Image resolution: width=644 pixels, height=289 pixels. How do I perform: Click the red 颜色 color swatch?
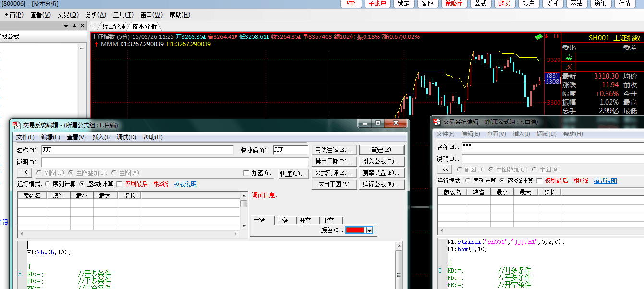355,230
